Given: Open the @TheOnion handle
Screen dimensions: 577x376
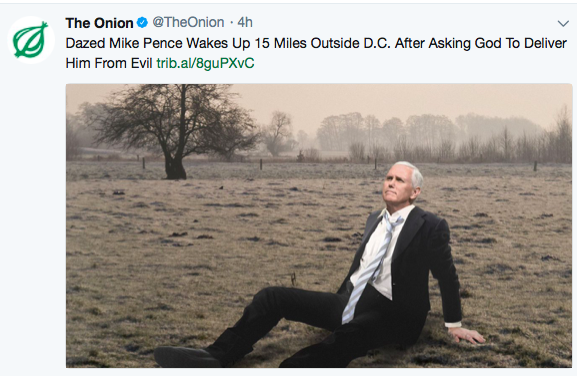Looking at the screenshot, I should click(x=188, y=22).
